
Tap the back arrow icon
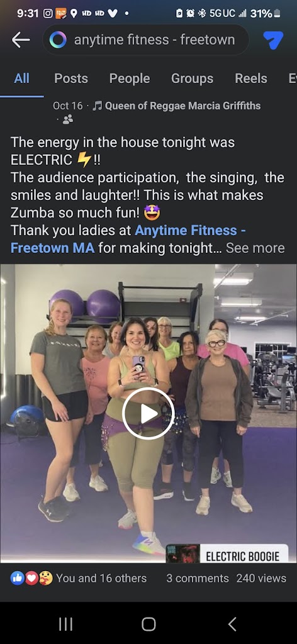click(x=21, y=40)
